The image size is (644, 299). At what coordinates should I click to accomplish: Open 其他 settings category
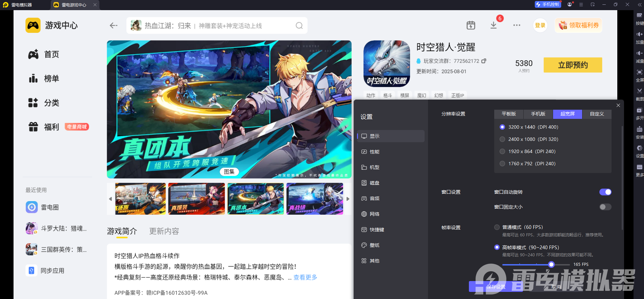391,261
